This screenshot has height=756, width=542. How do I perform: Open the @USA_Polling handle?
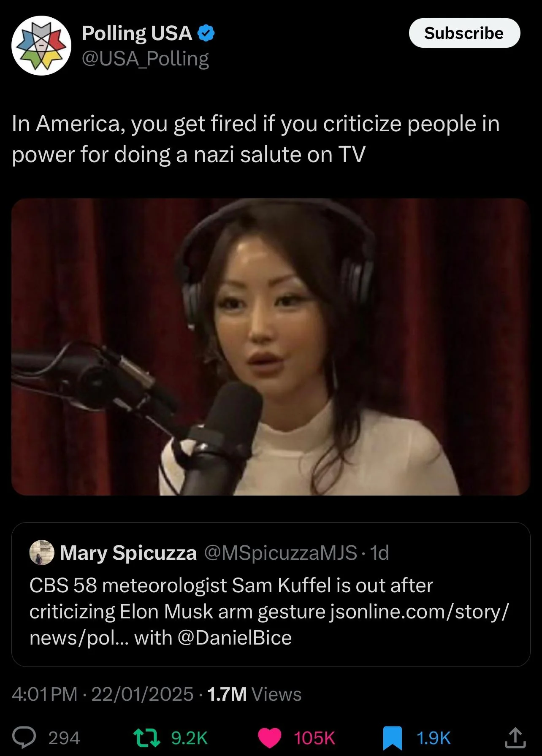click(145, 59)
